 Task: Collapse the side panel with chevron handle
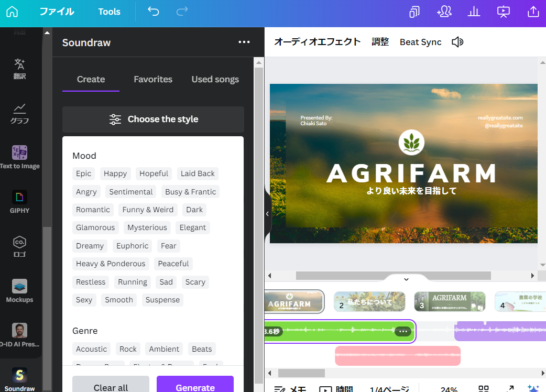[x=267, y=214]
